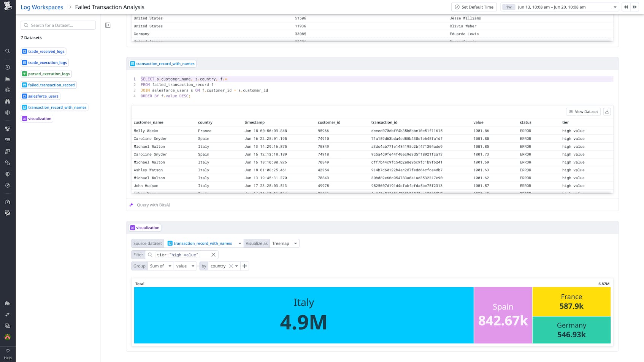Click the puzzle-piece integrations icon
644x362 pixels.
[x=7, y=303]
